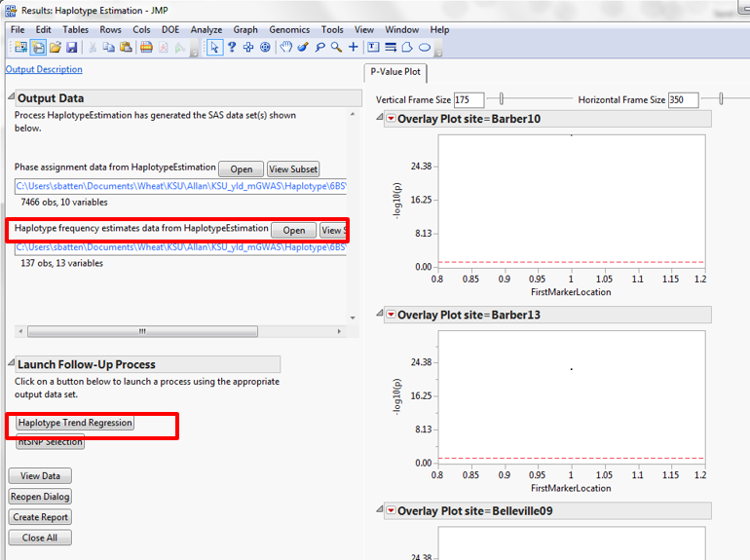Screen dimensions: 750x560
Task: Open red triangle menu for Belleville09 plot
Action: [x=391, y=510]
